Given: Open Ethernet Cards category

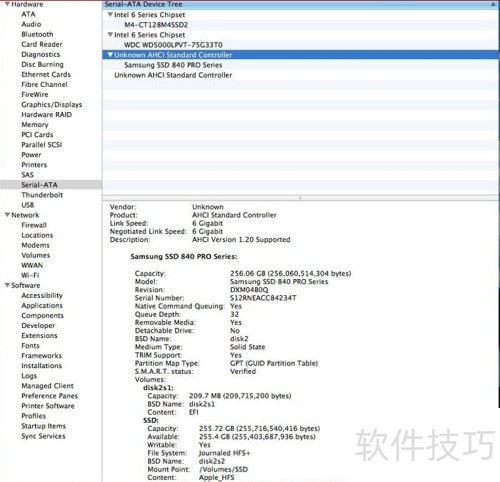Looking at the screenshot, I should 46,74.
